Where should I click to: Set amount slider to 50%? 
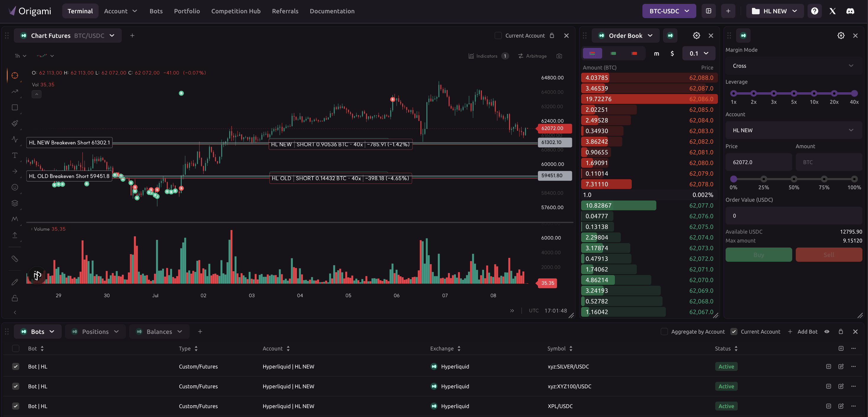pos(794,179)
